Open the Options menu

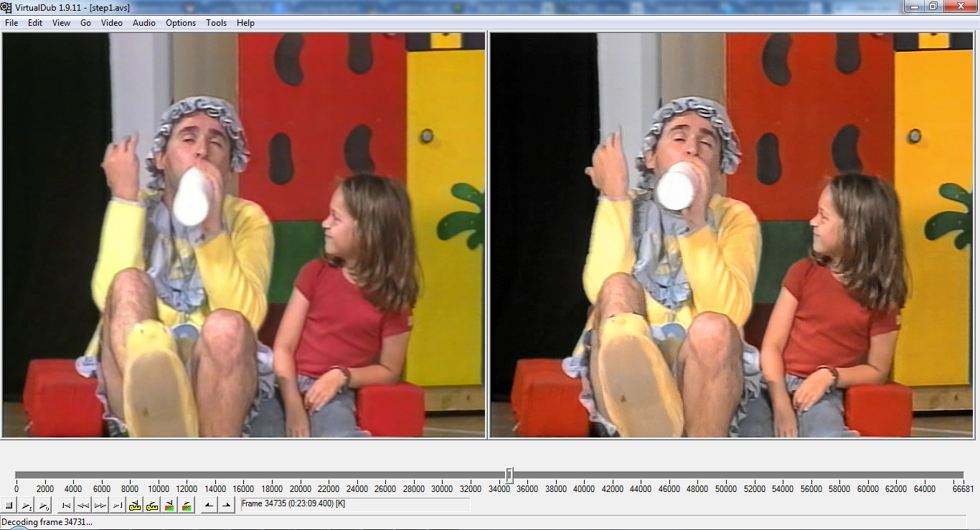[x=181, y=23]
